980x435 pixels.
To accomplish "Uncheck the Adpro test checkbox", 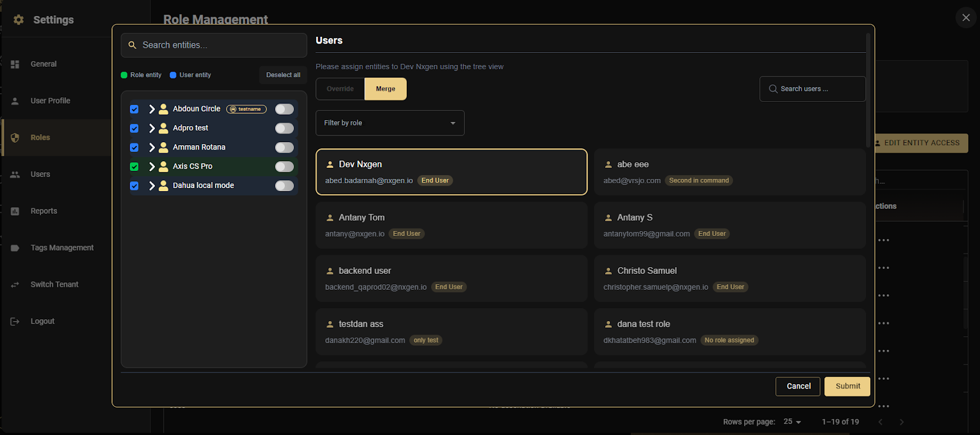I will 134,129.
